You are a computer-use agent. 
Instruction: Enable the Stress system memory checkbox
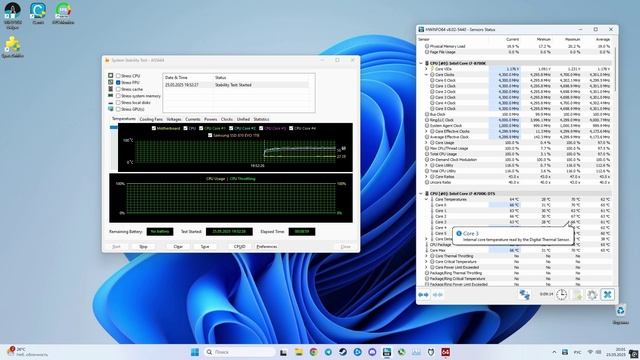[118, 96]
